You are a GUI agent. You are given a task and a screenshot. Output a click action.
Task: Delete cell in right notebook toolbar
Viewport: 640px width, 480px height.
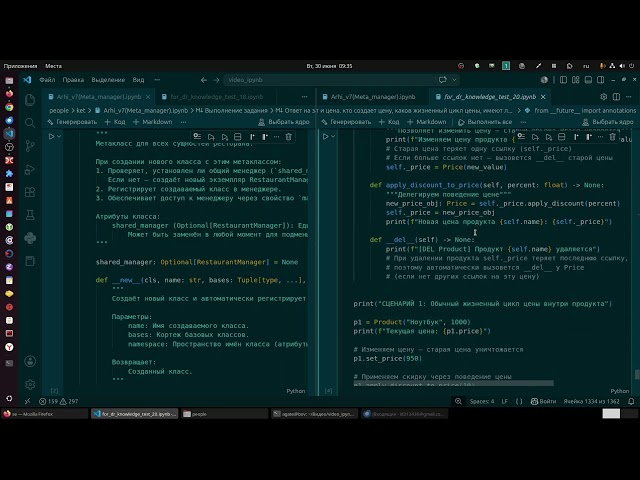(x=612, y=137)
